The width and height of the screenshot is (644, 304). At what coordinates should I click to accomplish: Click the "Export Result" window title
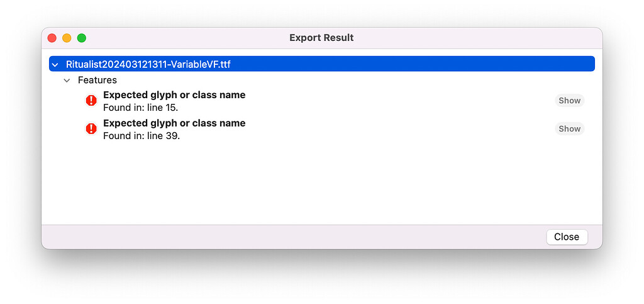point(321,38)
